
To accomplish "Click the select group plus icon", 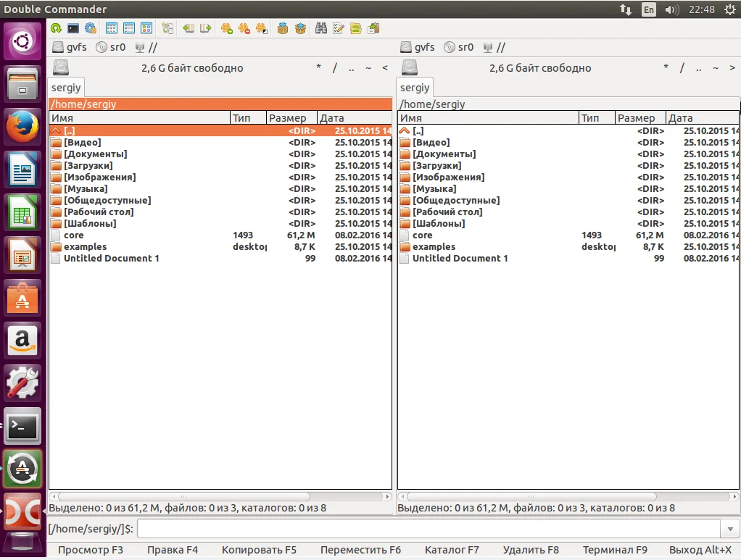I will tap(226, 28).
